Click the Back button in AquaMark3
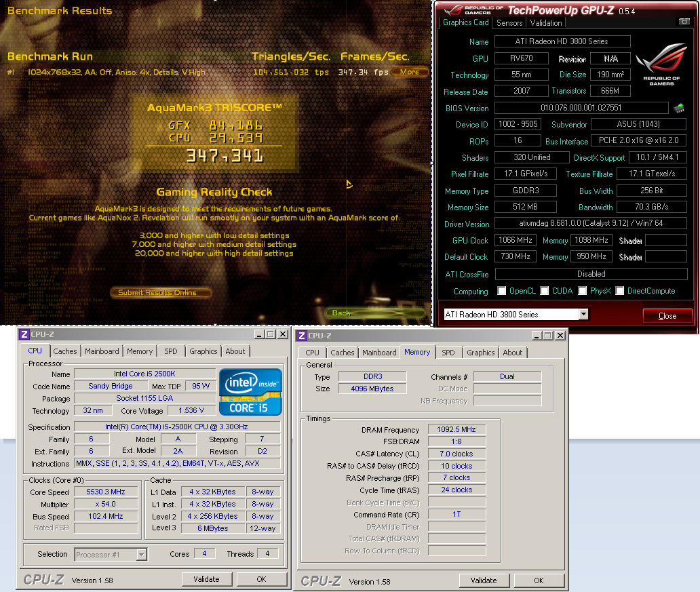The width and height of the screenshot is (700, 592). click(375, 313)
